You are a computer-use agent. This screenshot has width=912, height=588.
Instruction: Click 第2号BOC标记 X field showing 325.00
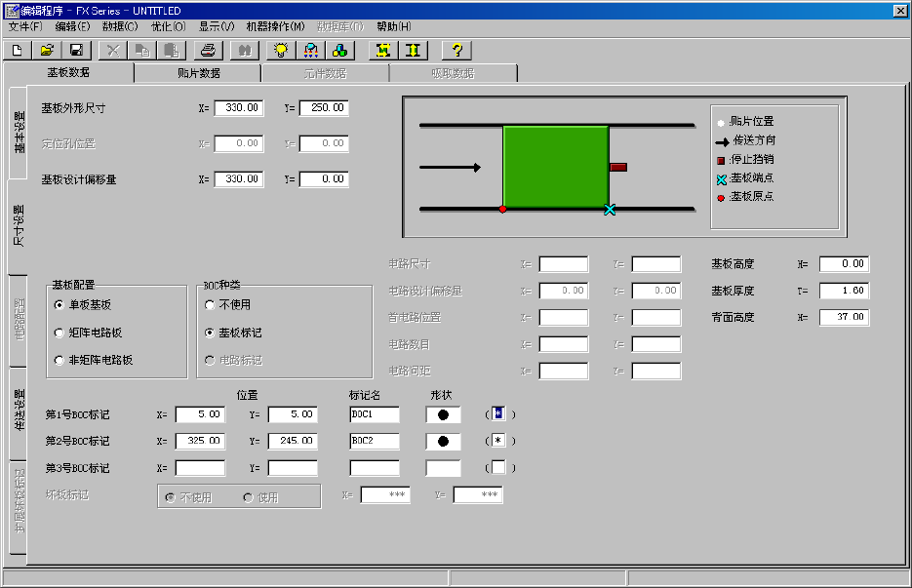point(200,442)
